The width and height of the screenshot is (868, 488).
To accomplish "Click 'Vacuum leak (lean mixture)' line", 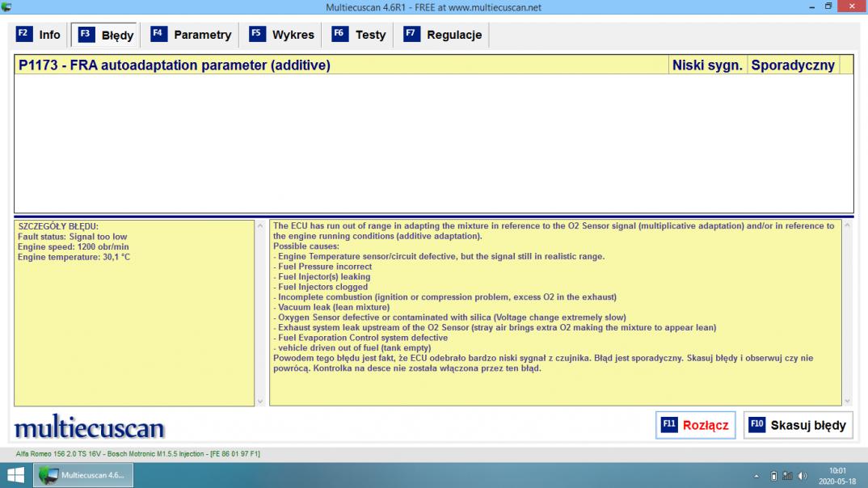I will pos(331,307).
